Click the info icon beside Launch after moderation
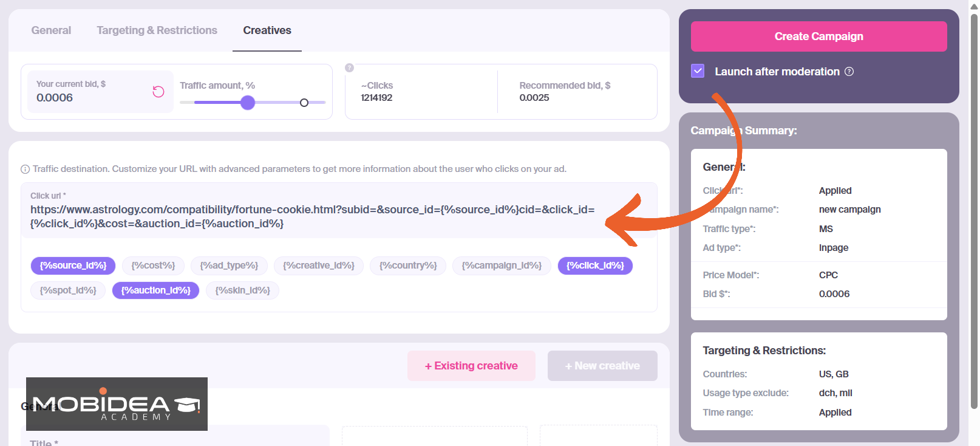The height and width of the screenshot is (446, 980). point(849,72)
